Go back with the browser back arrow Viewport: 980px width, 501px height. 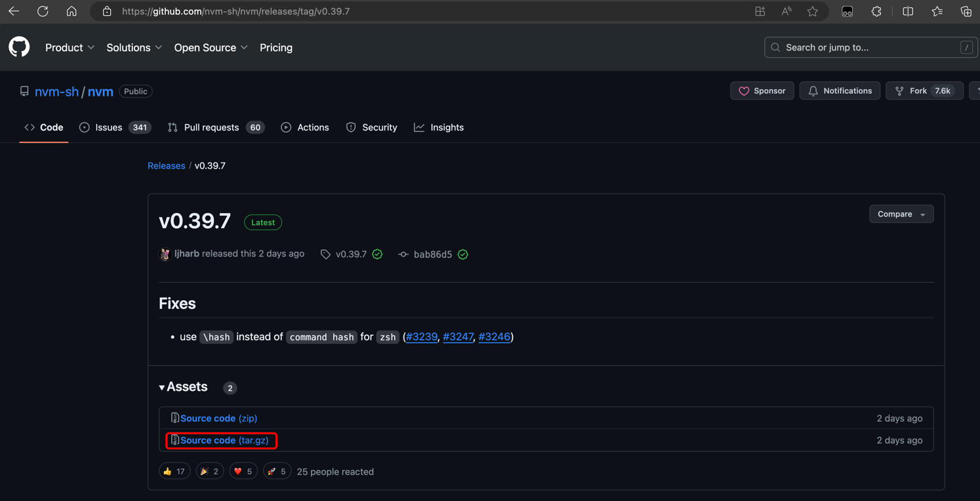tap(14, 11)
